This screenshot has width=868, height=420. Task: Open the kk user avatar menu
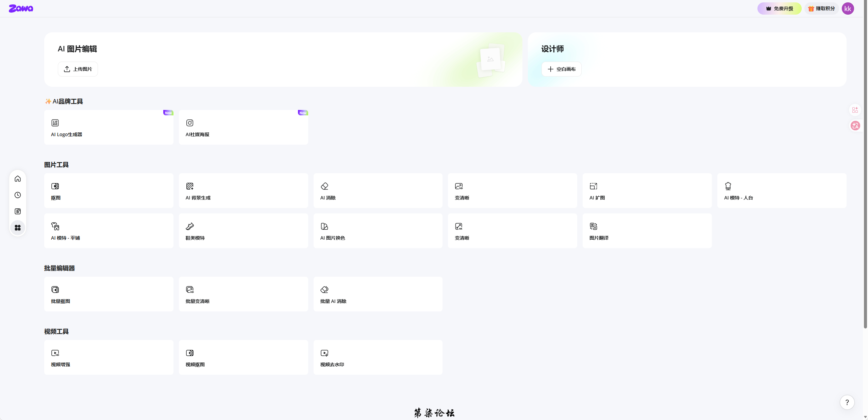click(848, 9)
